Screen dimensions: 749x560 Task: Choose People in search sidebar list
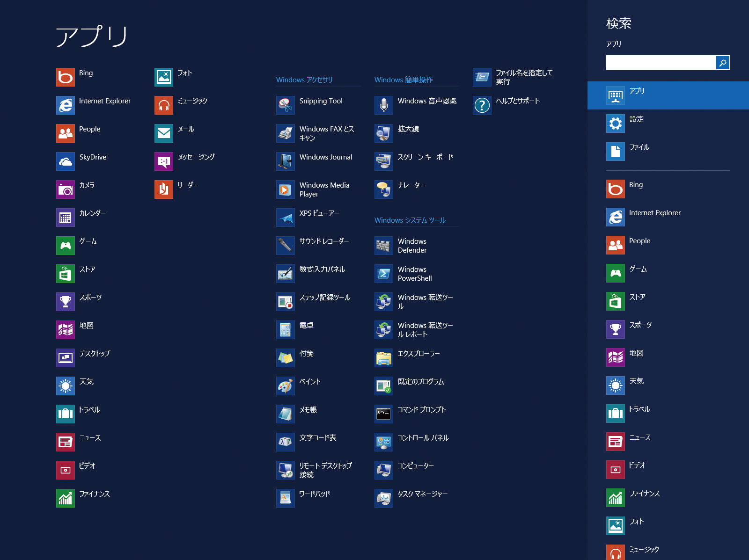coord(668,245)
